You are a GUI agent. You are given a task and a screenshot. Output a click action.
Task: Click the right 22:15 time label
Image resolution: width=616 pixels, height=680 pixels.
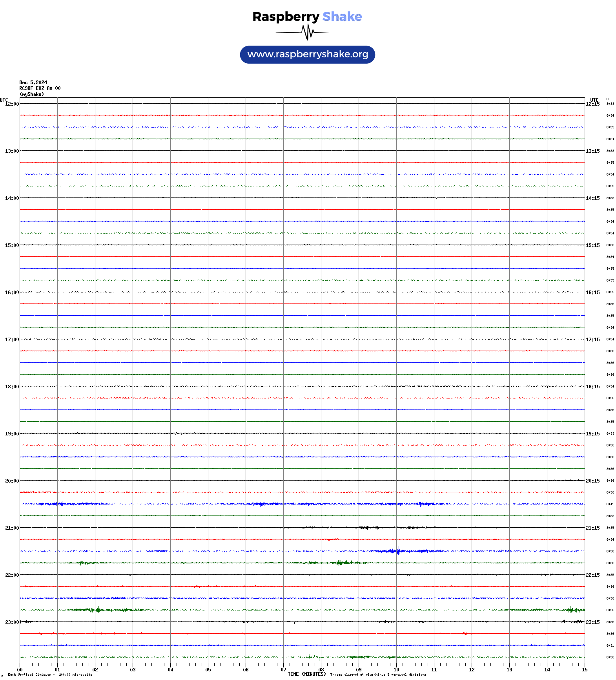(593, 575)
